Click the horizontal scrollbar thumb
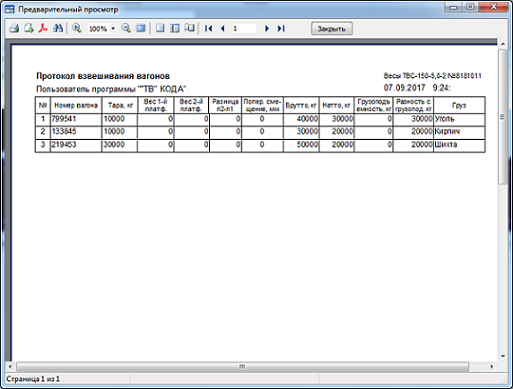The image size is (513, 389). (242, 367)
